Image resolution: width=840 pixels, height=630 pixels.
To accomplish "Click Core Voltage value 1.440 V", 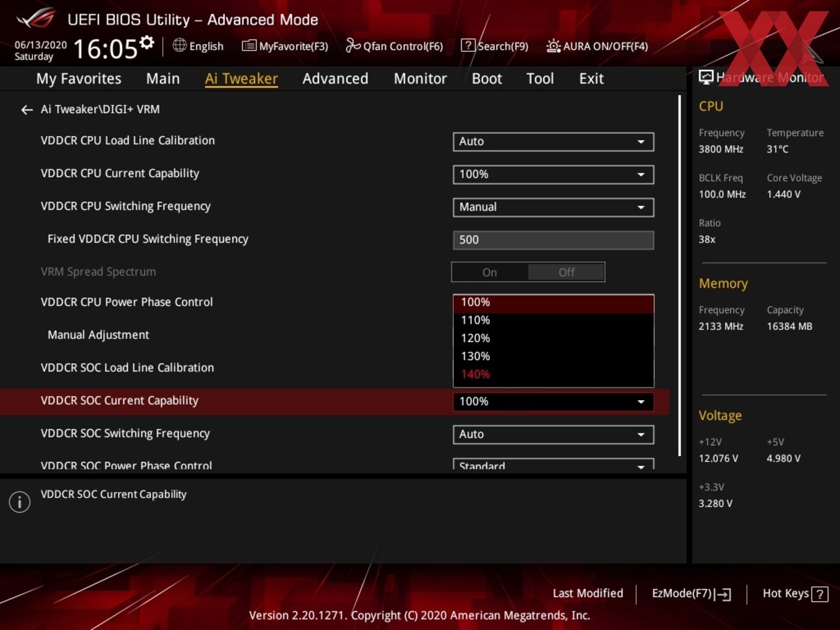I will click(783, 194).
